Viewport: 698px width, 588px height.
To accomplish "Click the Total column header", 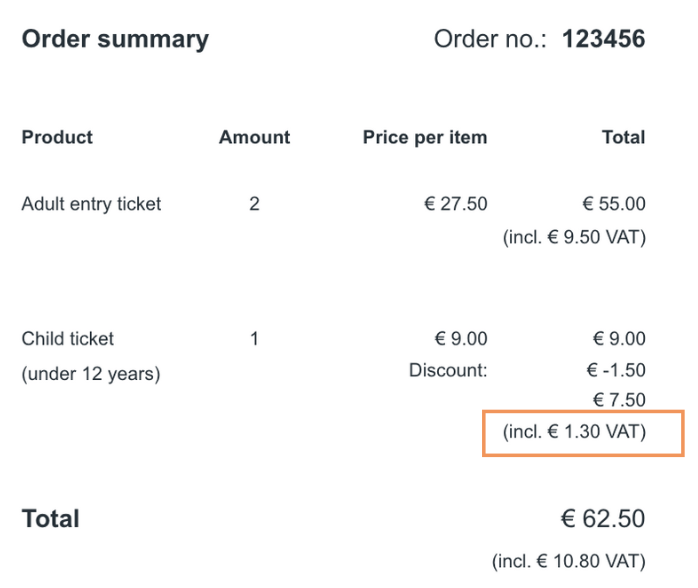I will pos(623,138).
